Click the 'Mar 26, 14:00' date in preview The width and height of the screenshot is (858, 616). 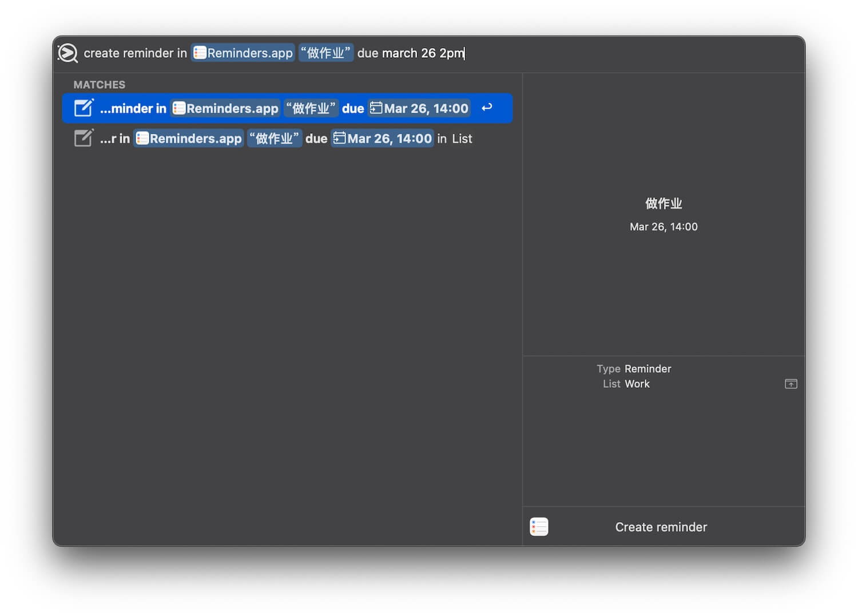pyautogui.click(x=664, y=227)
